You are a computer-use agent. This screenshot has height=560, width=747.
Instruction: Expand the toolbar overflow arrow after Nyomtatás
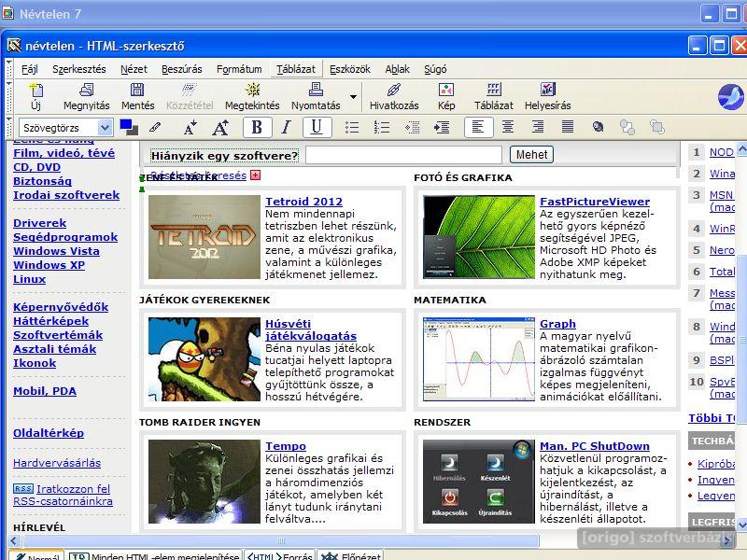(x=353, y=97)
